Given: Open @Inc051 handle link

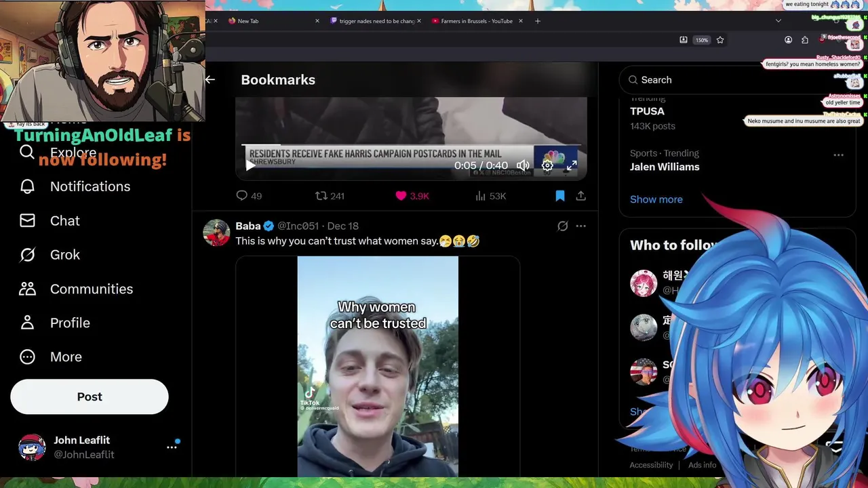Looking at the screenshot, I should (298, 226).
